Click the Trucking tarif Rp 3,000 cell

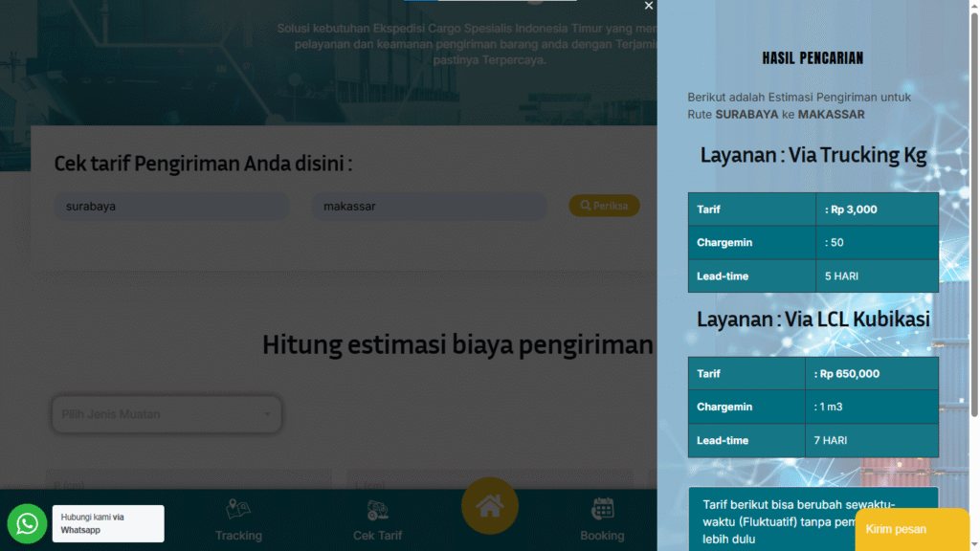point(876,209)
